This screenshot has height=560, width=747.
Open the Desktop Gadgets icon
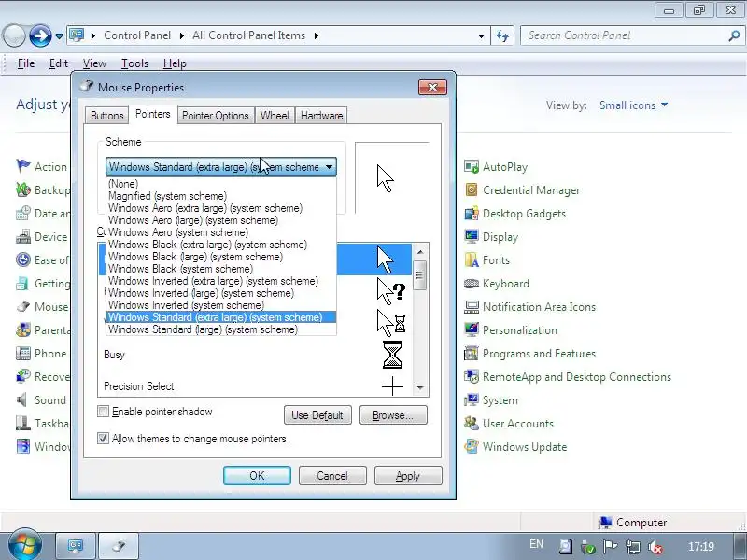(472, 214)
